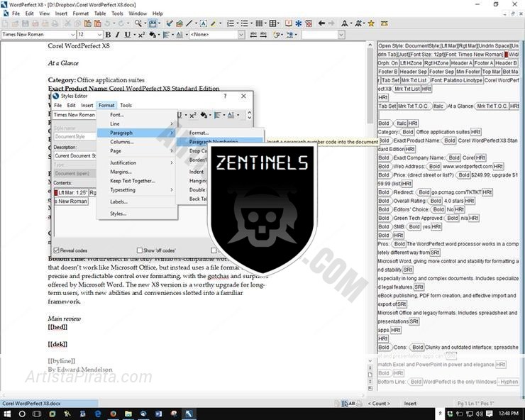Click the Bold button in main toolbar
The height and width of the screenshot is (420, 525).
pos(108,35)
